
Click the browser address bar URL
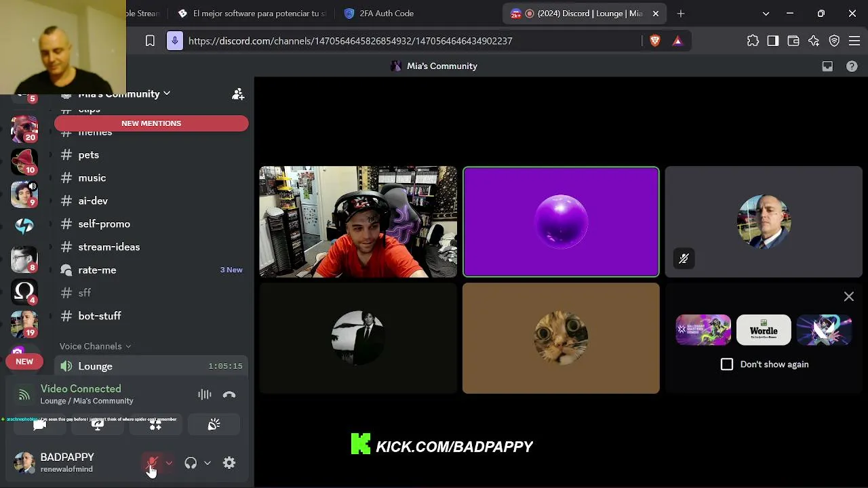click(350, 41)
